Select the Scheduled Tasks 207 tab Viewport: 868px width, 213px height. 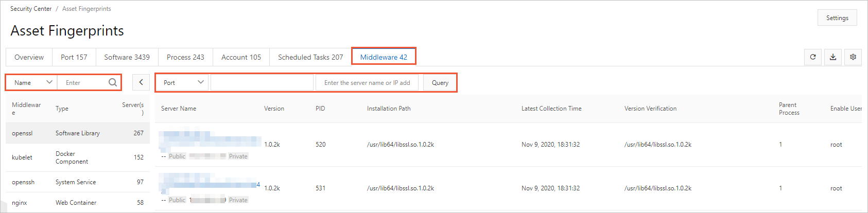pyautogui.click(x=310, y=57)
